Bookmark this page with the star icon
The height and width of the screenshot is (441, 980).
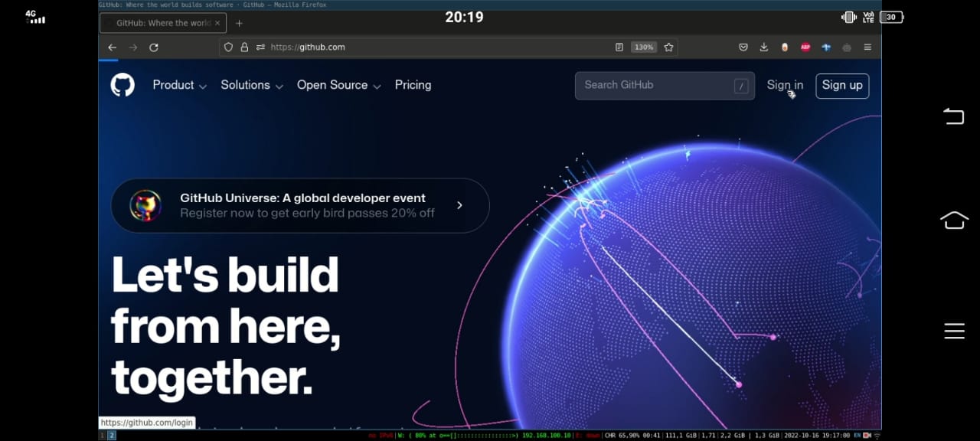click(668, 47)
